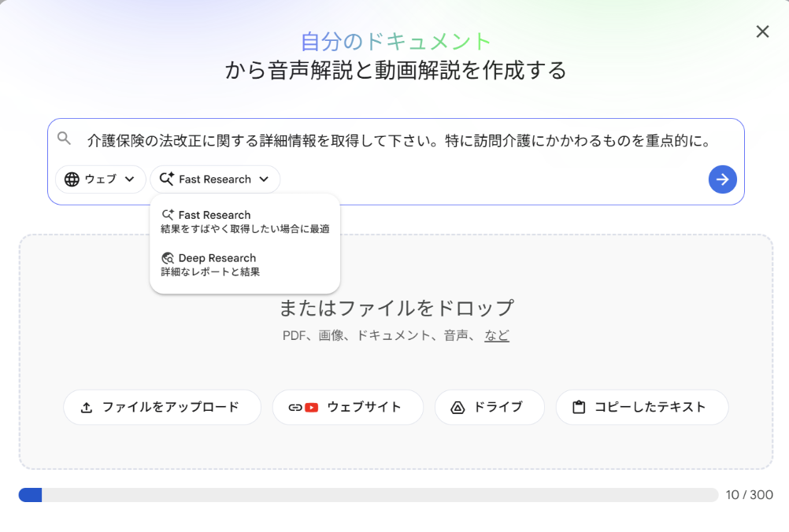The image size is (789, 532).
Task: Click コピーしたテキスト button
Action: click(642, 408)
